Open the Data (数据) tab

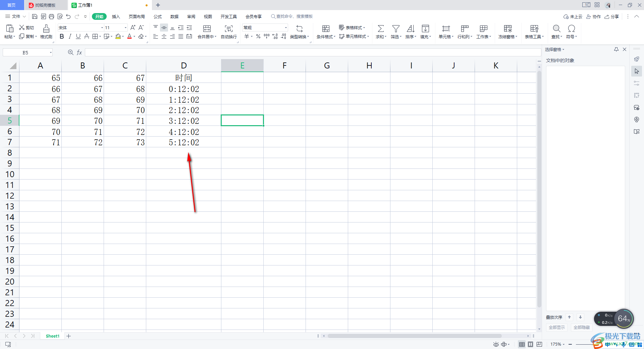pyautogui.click(x=174, y=16)
